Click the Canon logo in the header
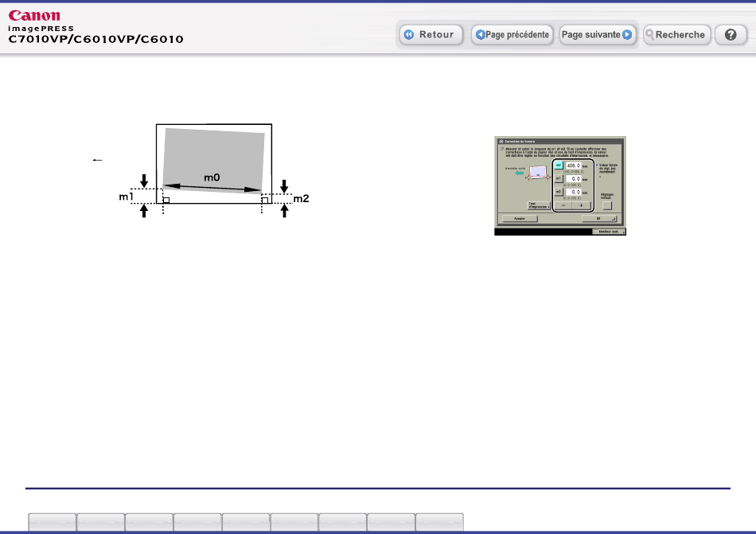This screenshot has width=756, height=534. 34,15
